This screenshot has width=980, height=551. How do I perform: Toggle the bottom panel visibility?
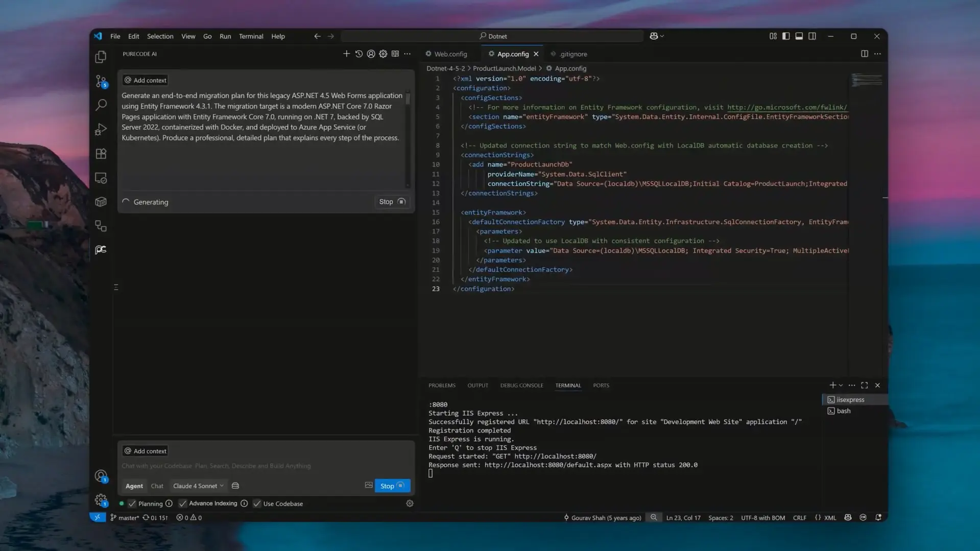click(x=799, y=36)
